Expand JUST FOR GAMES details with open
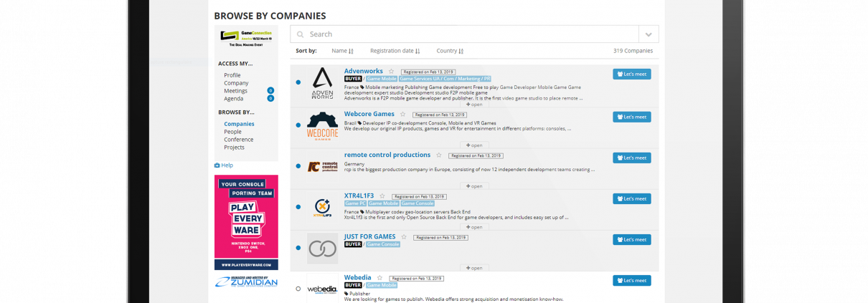Viewport: 868px width, 303px height. point(474,268)
